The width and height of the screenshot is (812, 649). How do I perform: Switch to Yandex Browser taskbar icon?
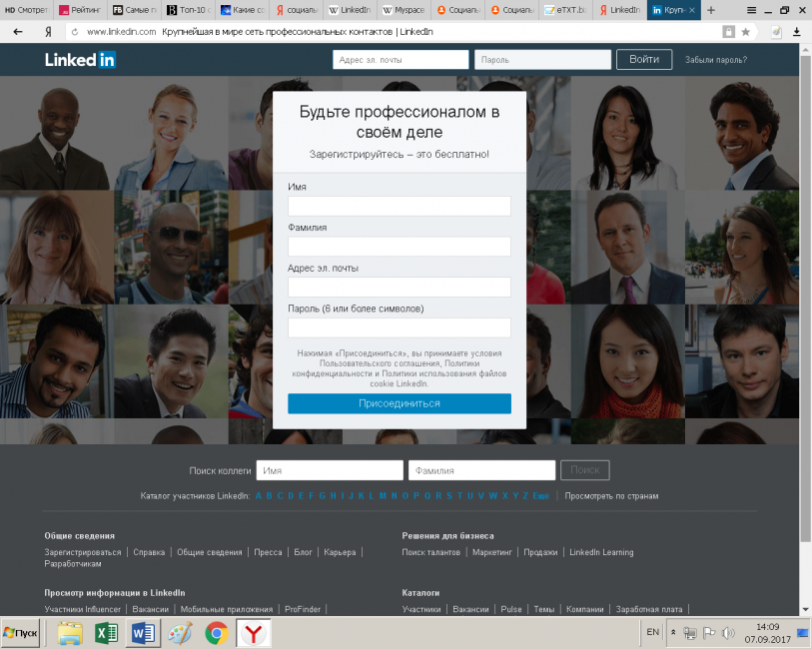[254, 633]
